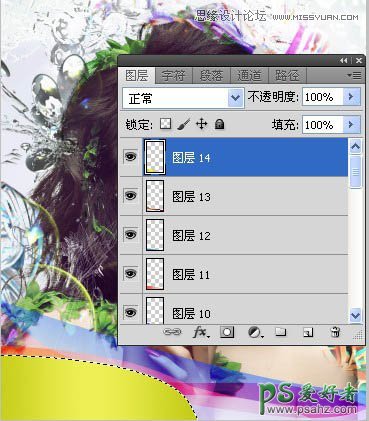Close the layers panel

tap(359, 60)
